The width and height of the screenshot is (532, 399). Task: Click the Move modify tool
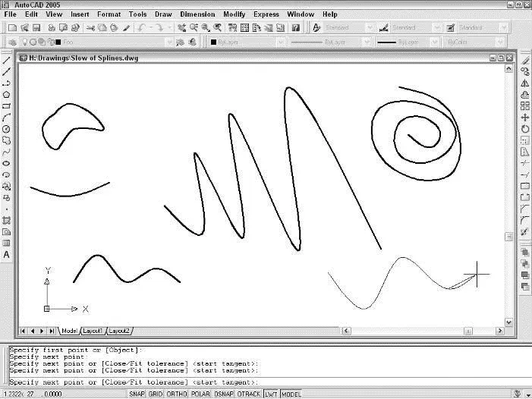[525, 118]
